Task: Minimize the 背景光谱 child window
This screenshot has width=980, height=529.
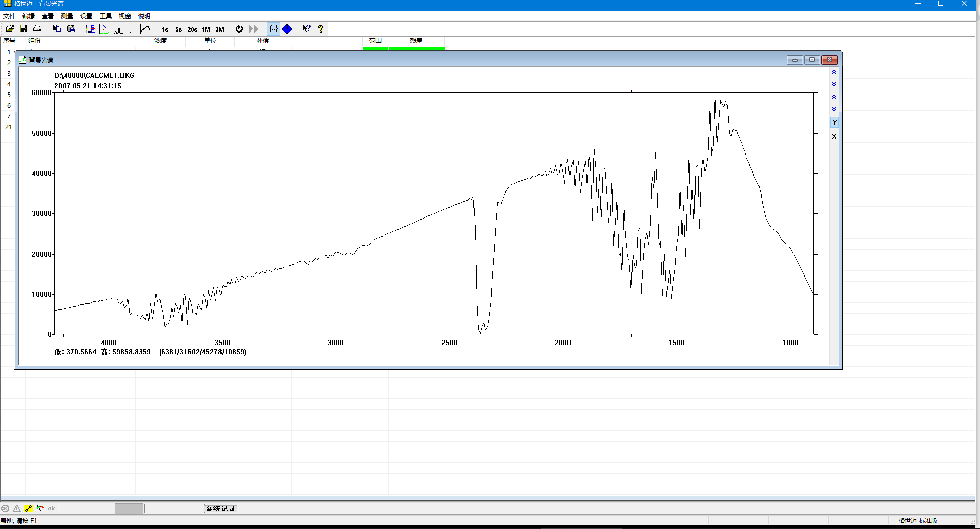Action: point(795,60)
